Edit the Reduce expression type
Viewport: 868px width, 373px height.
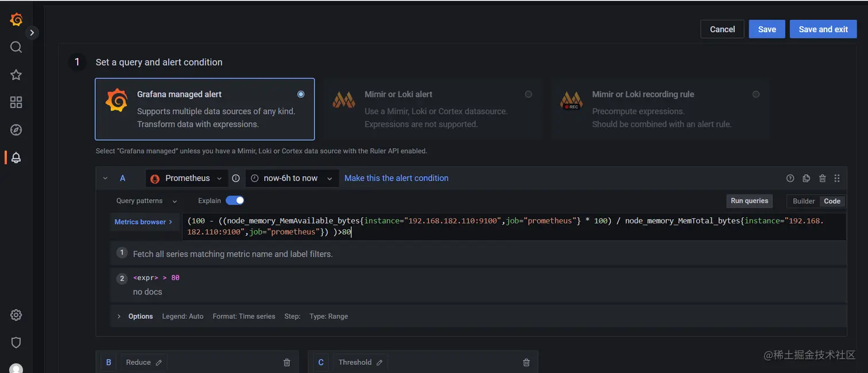pyautogui.click(x=143, y=363)
